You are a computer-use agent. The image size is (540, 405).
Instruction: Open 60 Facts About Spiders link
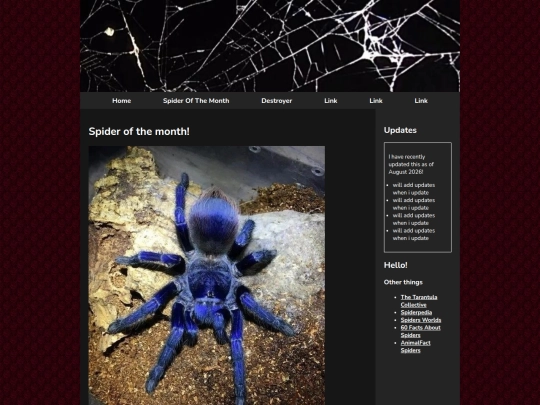(420, 331)
